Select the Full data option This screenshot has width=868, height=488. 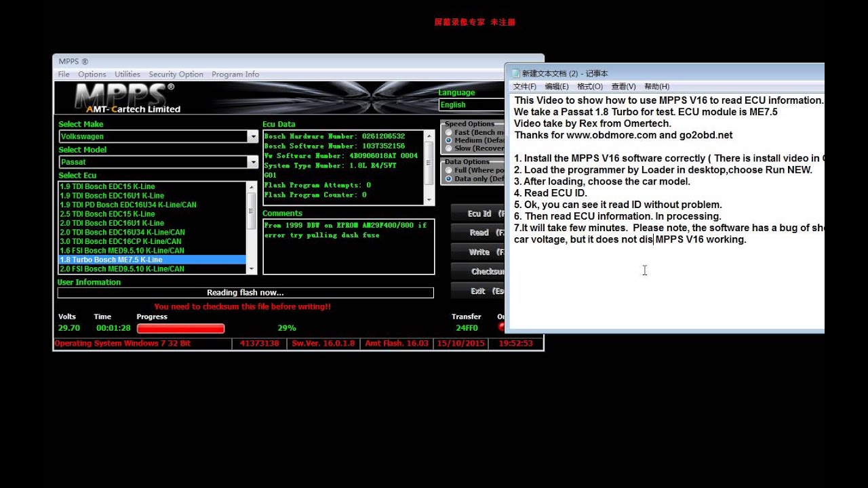(448, 171)
